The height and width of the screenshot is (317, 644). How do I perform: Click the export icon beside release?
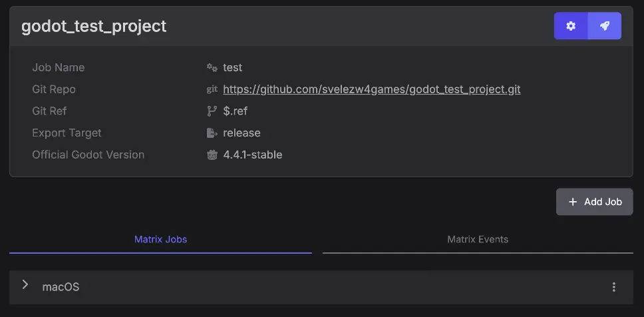pos(212,133)
